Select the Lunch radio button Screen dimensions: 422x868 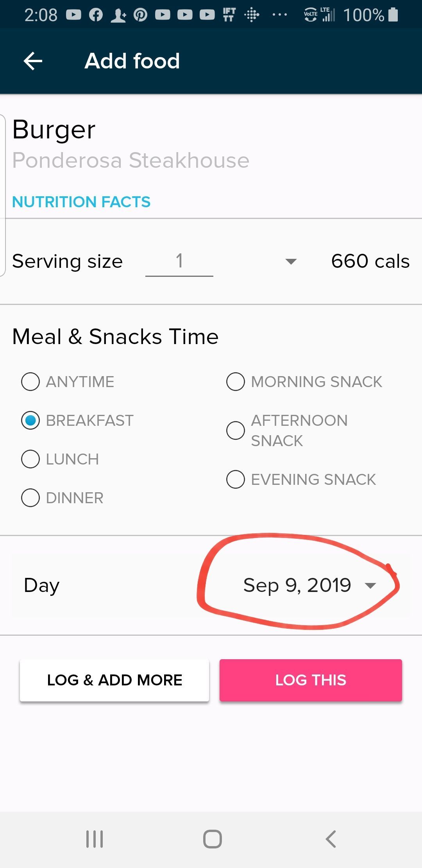30,459
